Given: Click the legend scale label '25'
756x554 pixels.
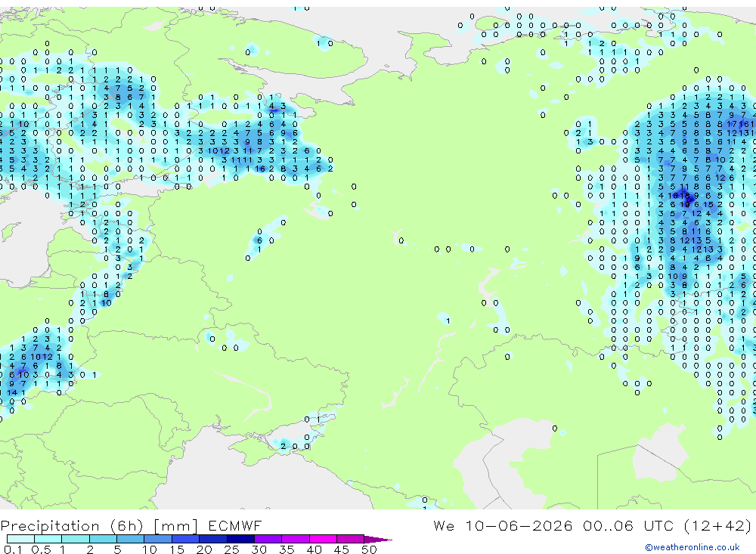Looking at the screenshot, I should point(231,549).
